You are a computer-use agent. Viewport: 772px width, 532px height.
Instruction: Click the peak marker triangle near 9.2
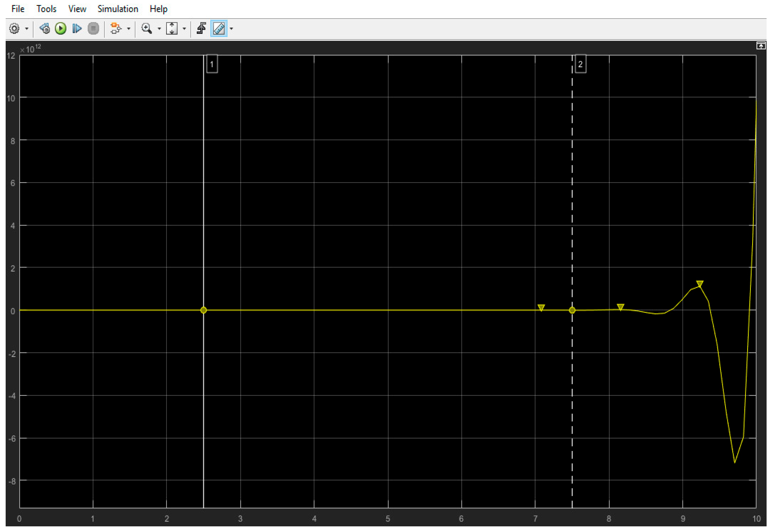[x=700, y=284]
